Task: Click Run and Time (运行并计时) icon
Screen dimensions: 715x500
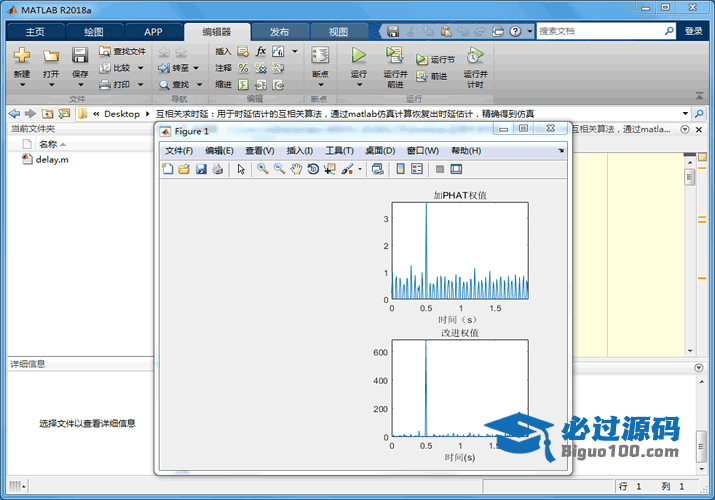Action: point(476,56)
